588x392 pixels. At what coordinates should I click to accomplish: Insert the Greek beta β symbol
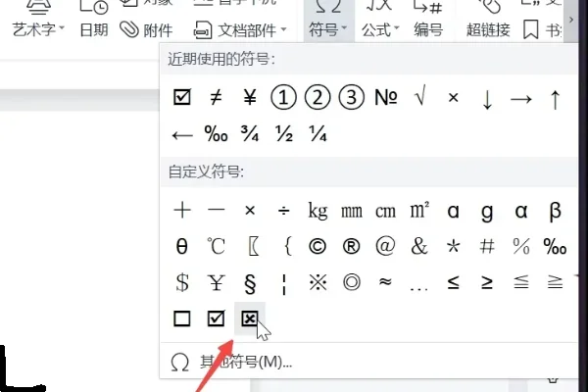555,211
